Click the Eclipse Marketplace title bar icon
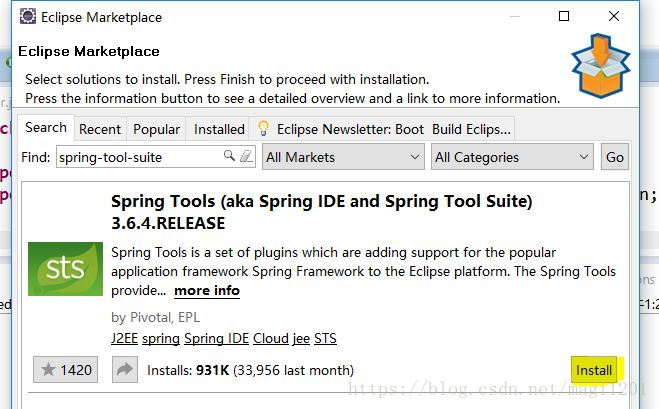The height and width of the screenshot is (409, 659). click(x=28, y=16)
